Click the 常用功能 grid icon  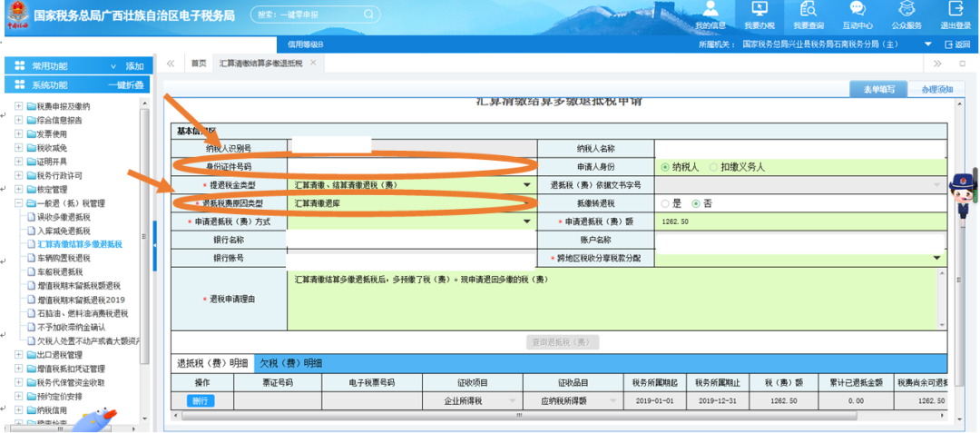[x=19, y=65]
